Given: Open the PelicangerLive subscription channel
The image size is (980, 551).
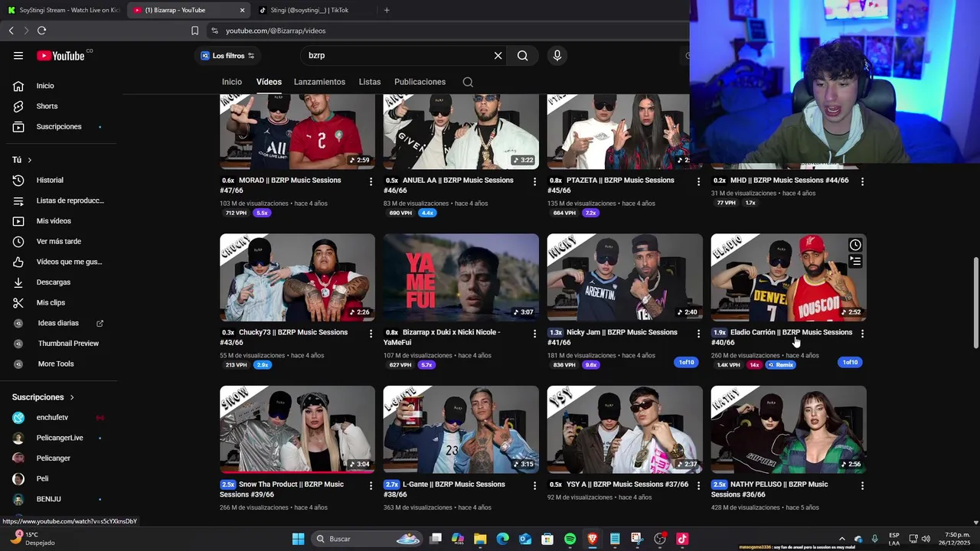Looking at the screenshot, I should [x=58, y=438].
